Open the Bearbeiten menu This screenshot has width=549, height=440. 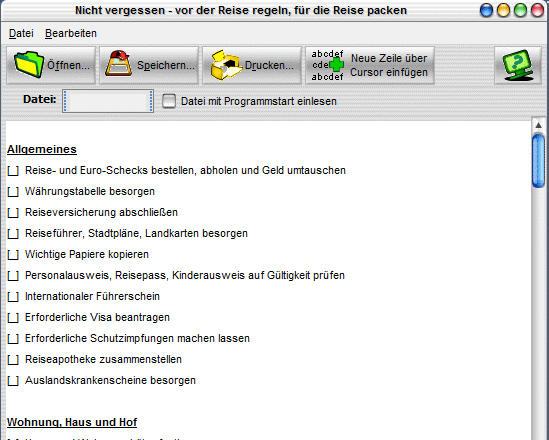point(71,33)
